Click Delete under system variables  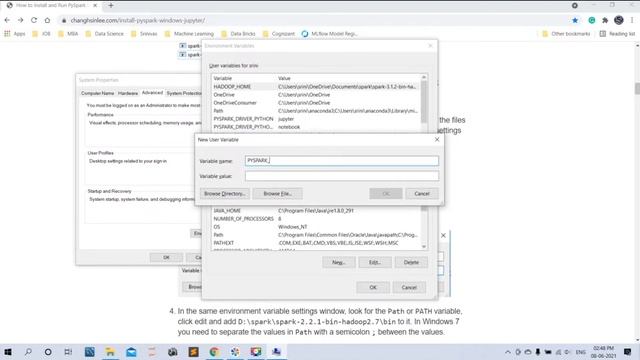411,262
